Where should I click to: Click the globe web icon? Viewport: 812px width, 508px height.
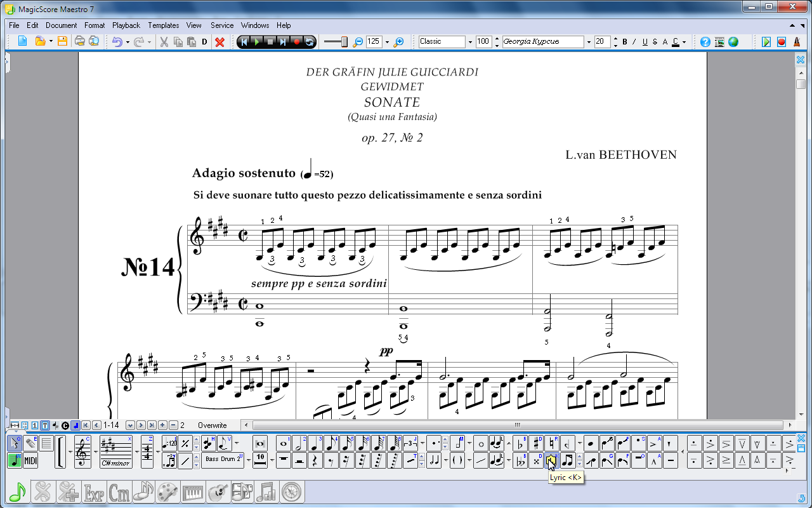click(733, 42)
